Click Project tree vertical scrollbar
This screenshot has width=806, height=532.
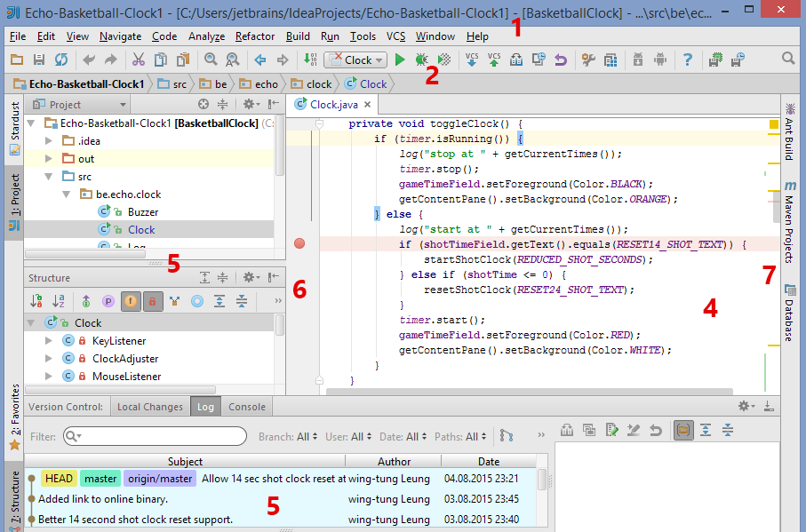(x=280, y=147)
